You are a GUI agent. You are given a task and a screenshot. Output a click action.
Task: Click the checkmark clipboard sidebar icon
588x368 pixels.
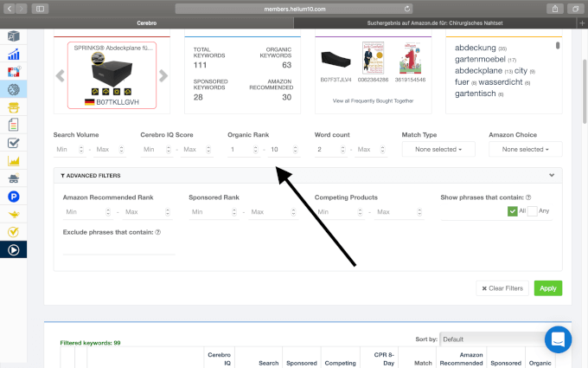tap(14, 143)
